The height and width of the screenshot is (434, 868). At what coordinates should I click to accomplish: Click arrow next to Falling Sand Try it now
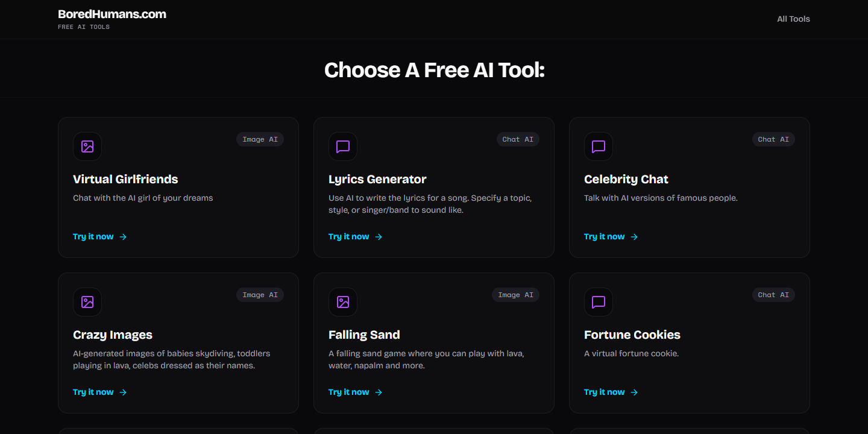click(379, 392)
